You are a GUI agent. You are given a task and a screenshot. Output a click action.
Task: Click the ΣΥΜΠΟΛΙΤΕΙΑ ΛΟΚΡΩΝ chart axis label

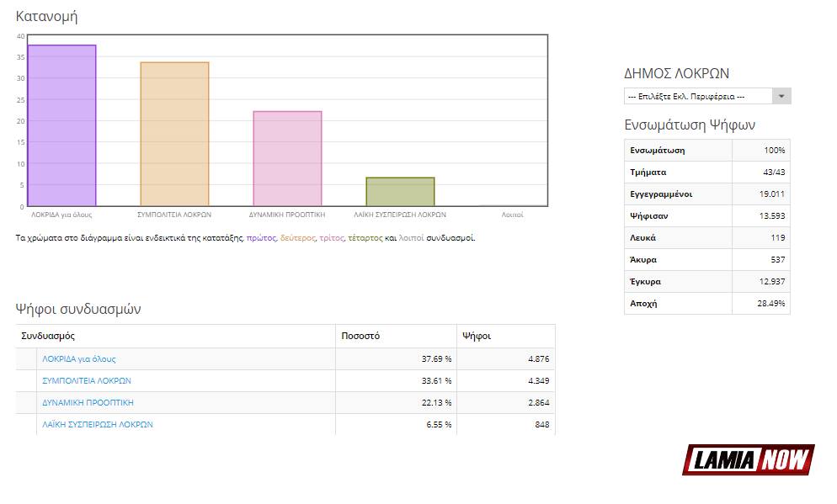[174, 215]
